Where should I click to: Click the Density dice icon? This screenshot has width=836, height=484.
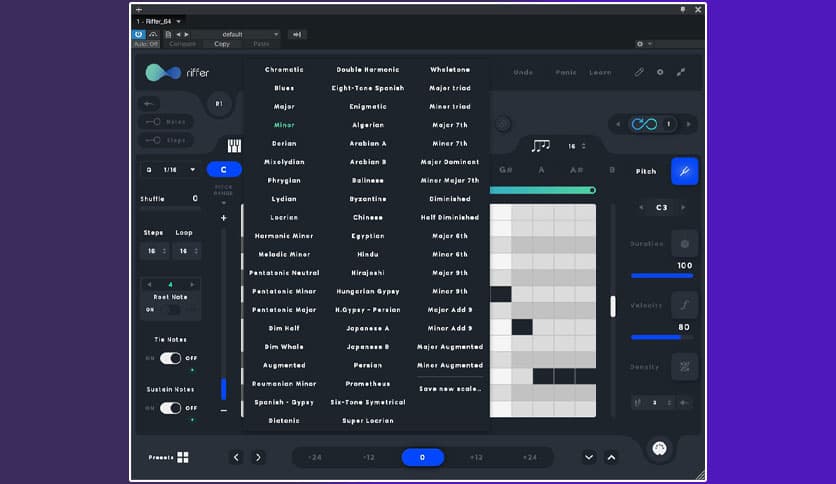tap(685, 367)
